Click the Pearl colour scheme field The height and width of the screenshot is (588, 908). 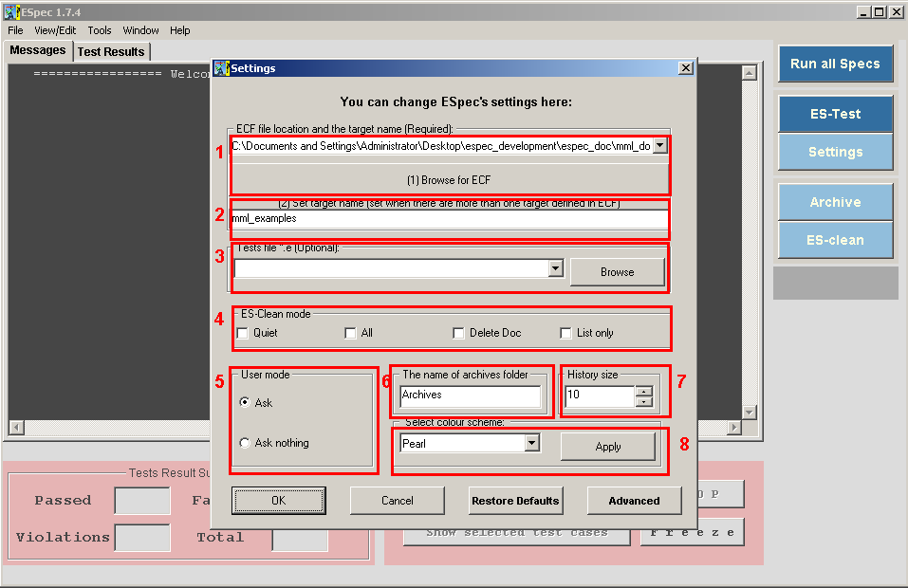[x=463, y=444]
